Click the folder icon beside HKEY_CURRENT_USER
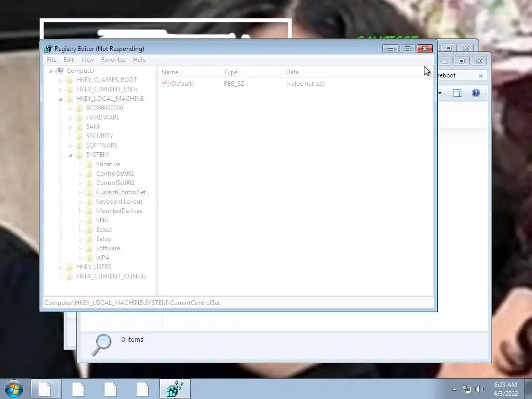532x399 pixels. 69,89
